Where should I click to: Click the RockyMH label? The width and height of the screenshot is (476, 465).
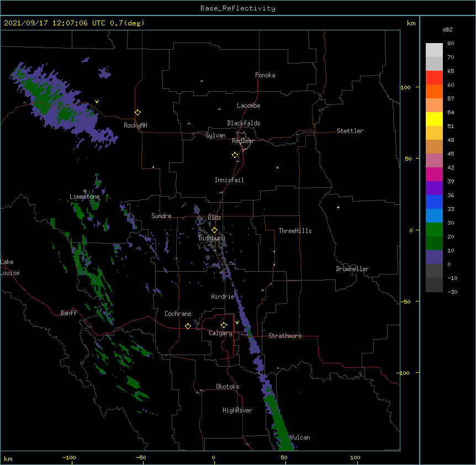pos(135,125)
